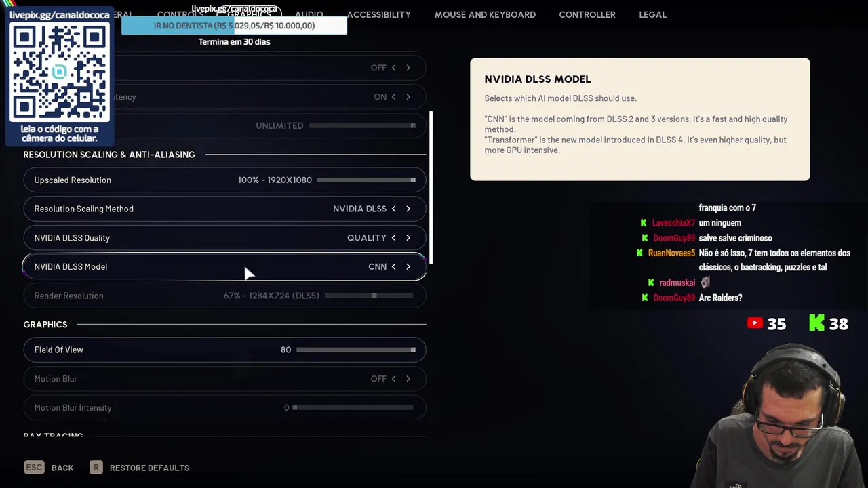Click chat user RuanNovaes5
The image size is (868, 488).
point(671,253)
